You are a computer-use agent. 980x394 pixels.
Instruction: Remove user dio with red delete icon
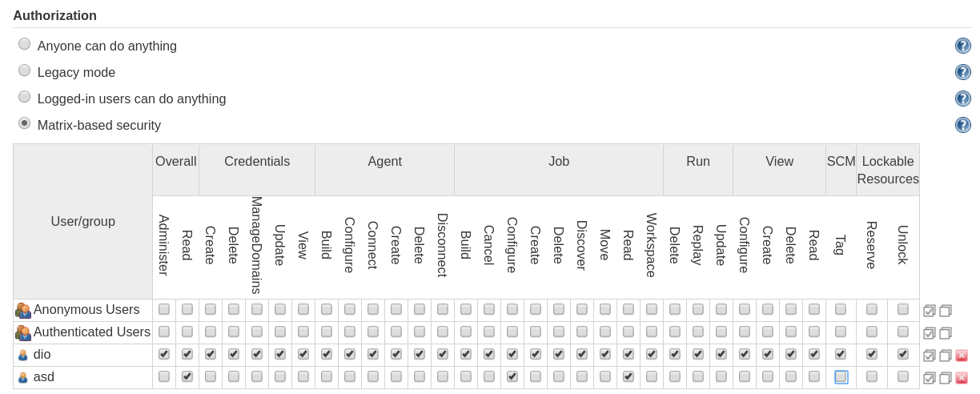pyautogui.click(x=962, y=356)
